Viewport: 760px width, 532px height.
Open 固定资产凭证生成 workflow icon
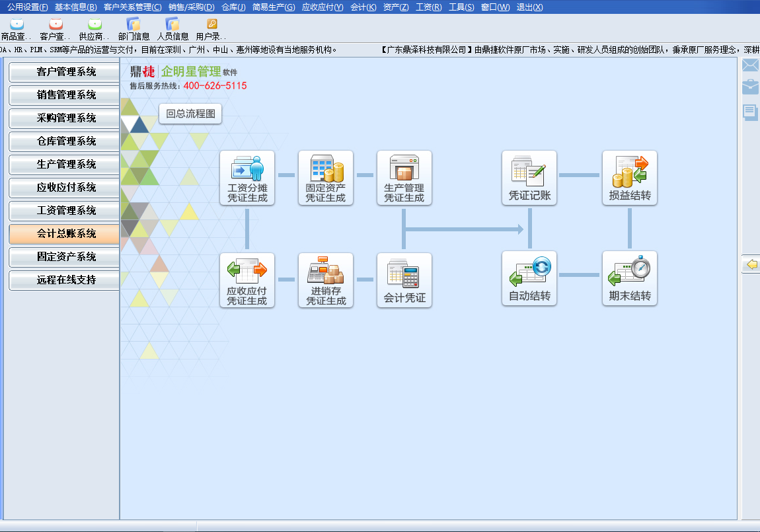[325, 177]
